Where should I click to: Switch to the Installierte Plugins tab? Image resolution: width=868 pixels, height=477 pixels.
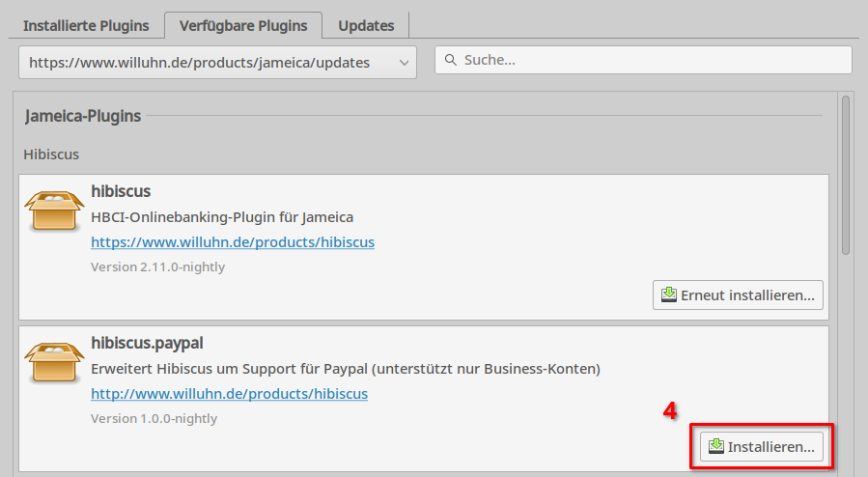86,25
